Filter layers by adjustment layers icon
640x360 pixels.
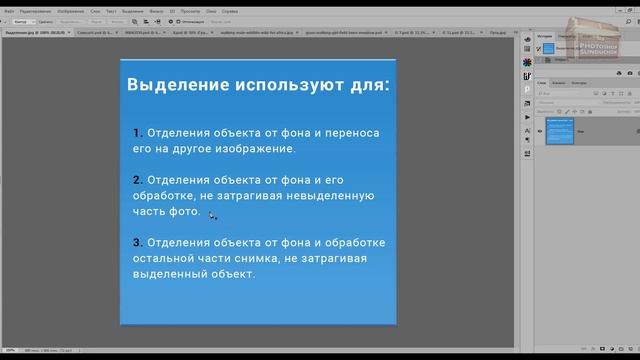[604, 93]
